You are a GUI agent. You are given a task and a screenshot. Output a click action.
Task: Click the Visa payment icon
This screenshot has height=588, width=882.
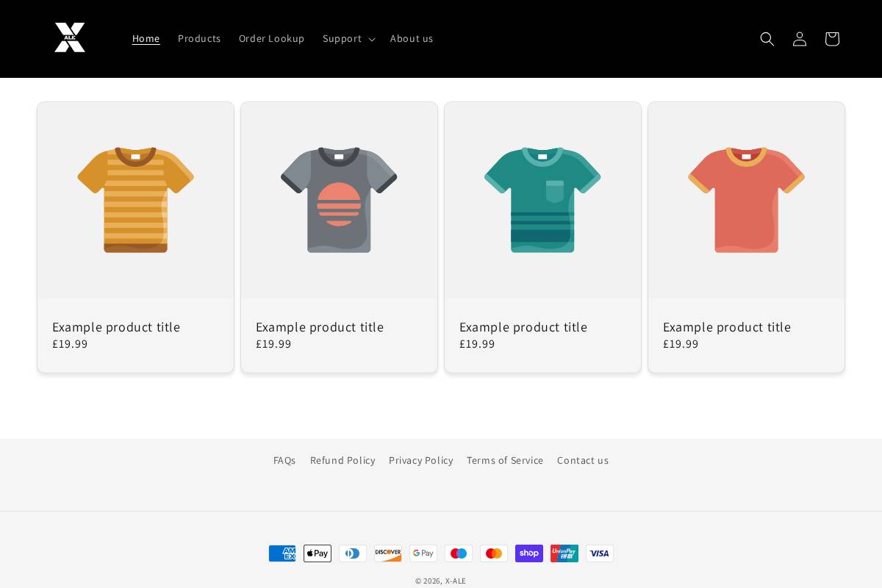pos(600,553)
